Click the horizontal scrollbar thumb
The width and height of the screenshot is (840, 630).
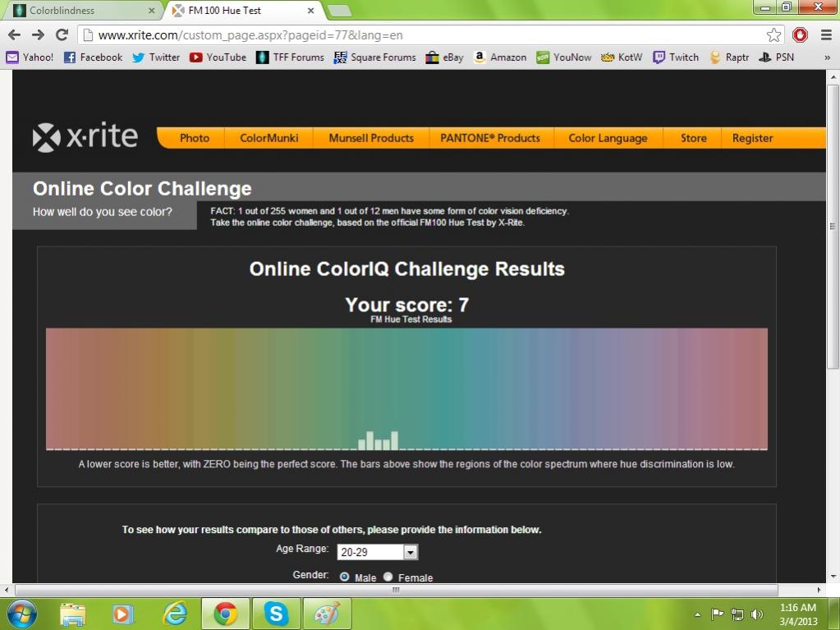(397, 590)
